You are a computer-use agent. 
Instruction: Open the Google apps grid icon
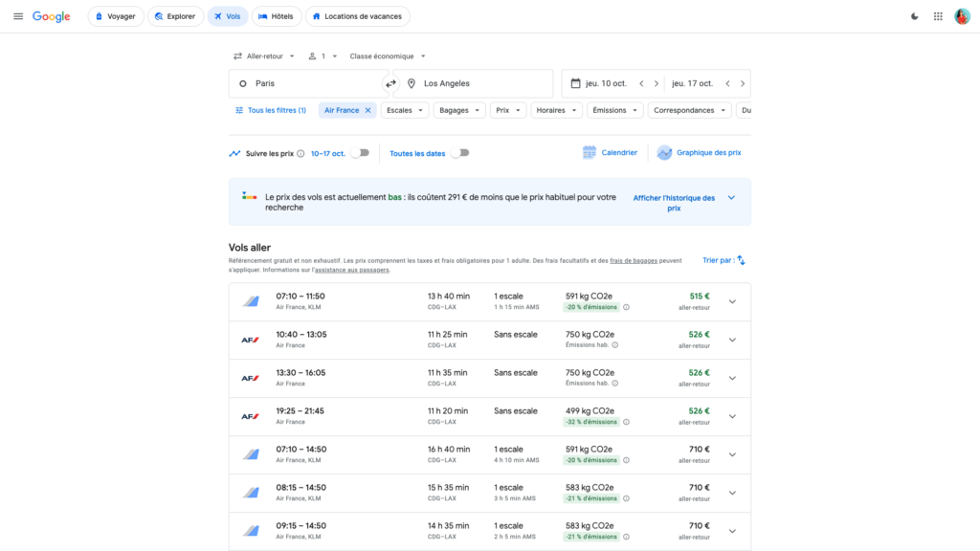click(938, 16)
